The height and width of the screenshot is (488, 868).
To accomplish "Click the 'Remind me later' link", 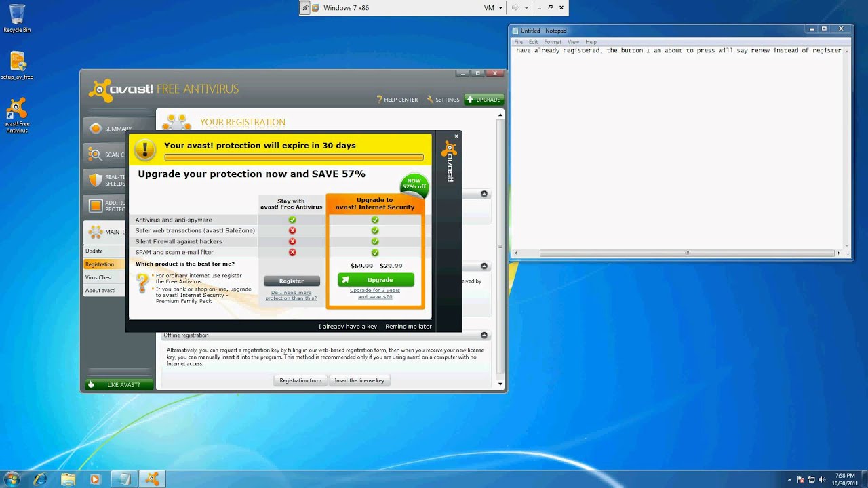I will 408,327.
